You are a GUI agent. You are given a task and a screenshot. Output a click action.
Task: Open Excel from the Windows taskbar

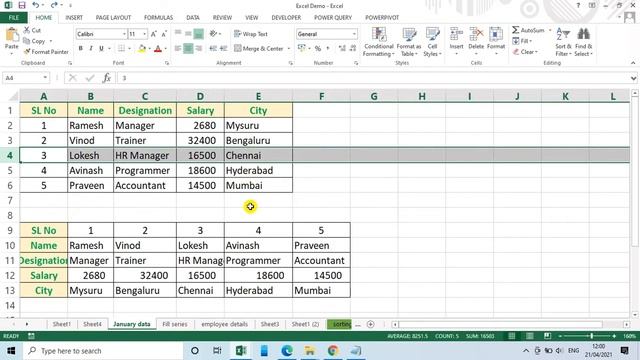click(x=241, y=351)
